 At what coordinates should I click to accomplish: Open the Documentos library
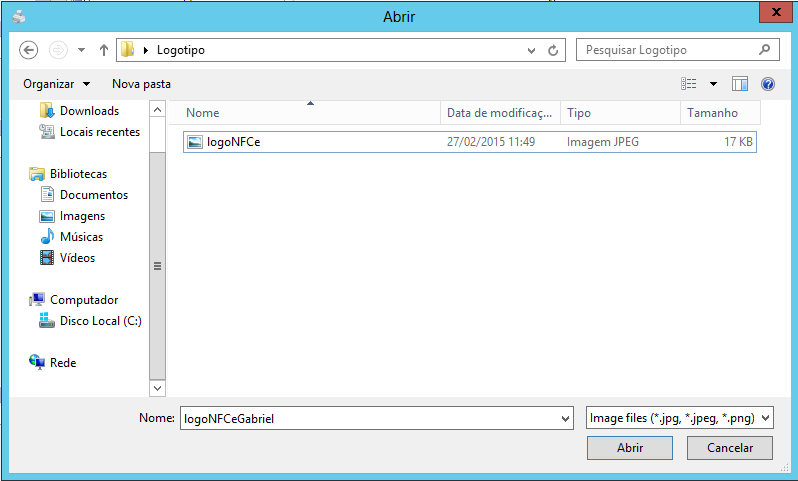click(94, 194)
